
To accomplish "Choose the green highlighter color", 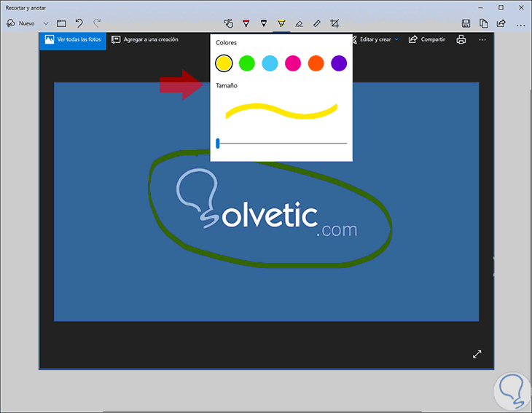I will tap(247, 63).
